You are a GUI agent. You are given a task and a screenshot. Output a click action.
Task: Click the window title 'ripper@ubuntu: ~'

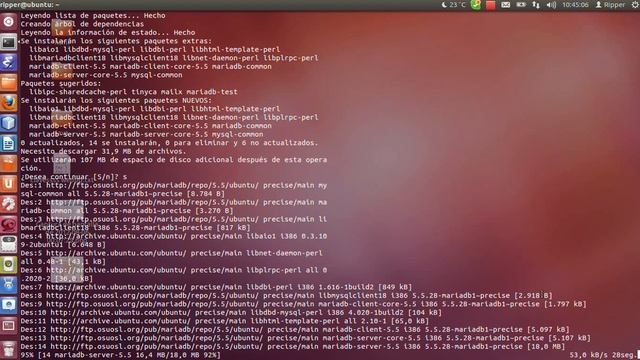click(x=29, y=5)
